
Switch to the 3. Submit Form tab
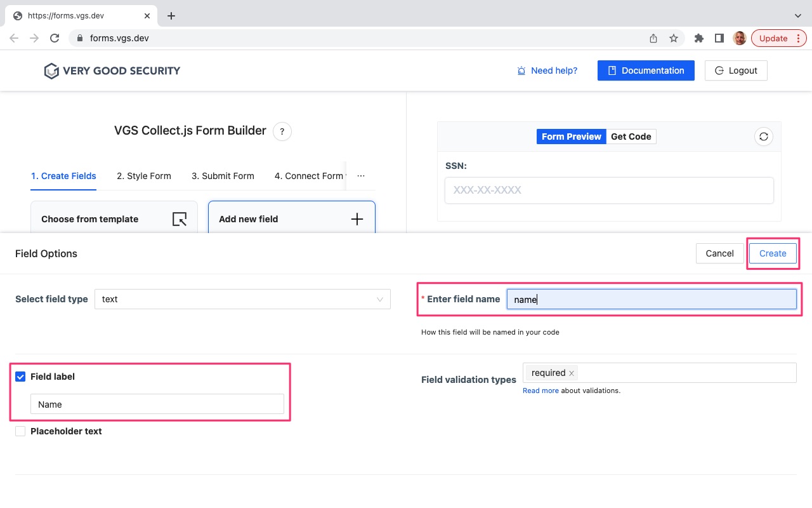click(x=223, y=176)
